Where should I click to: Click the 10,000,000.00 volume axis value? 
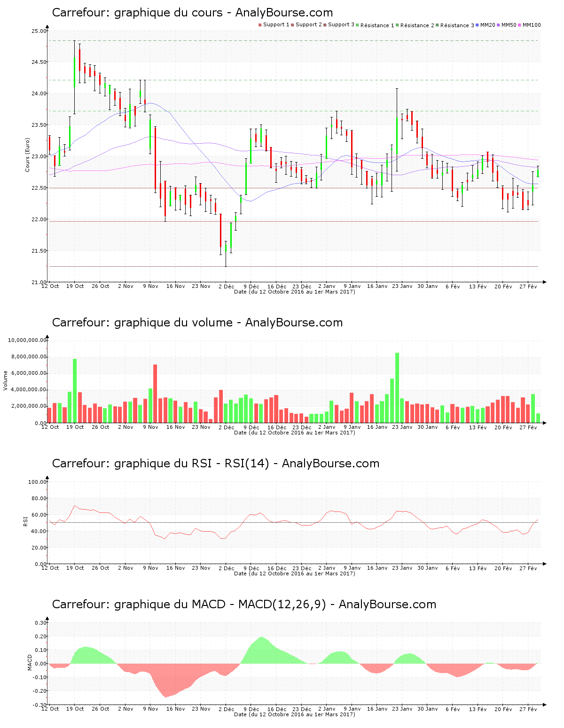28,340
